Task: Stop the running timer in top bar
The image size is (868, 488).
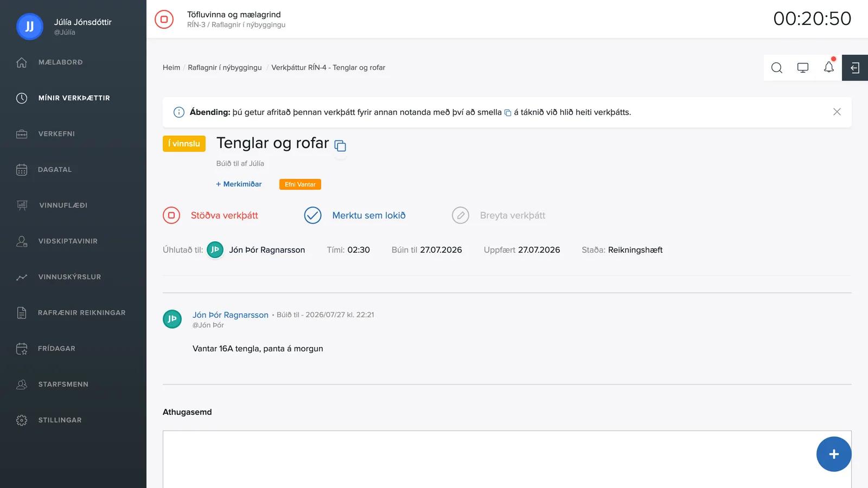Action: pos(164,19)
